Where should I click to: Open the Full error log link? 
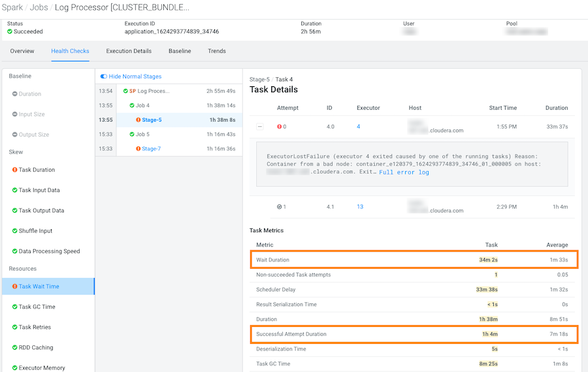(x=404, y=173)
